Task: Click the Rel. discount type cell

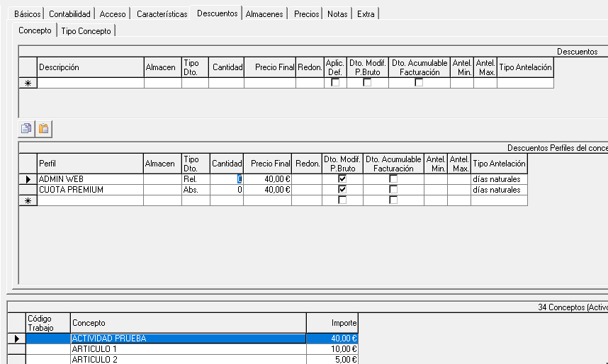Action: coord(196,179)
